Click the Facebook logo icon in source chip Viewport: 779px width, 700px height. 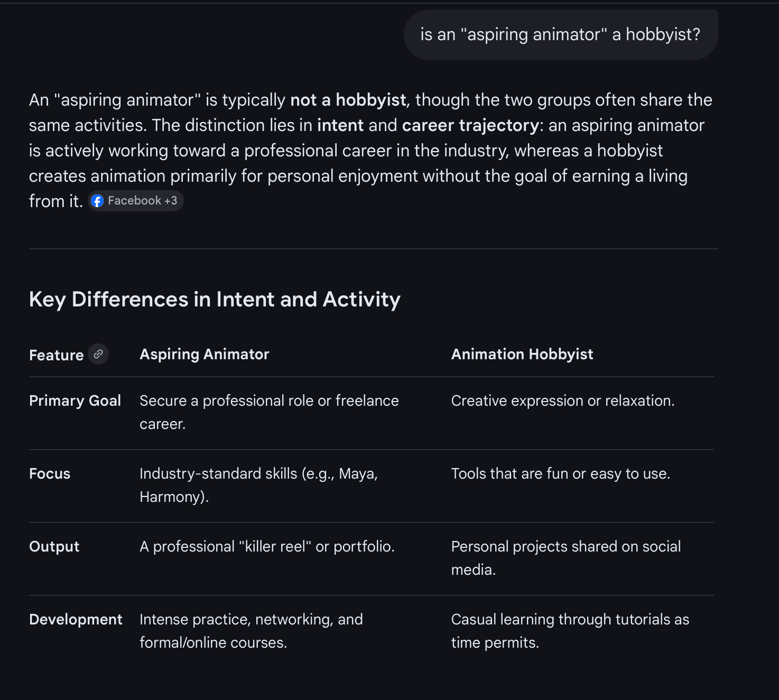(x=97, y=201)
